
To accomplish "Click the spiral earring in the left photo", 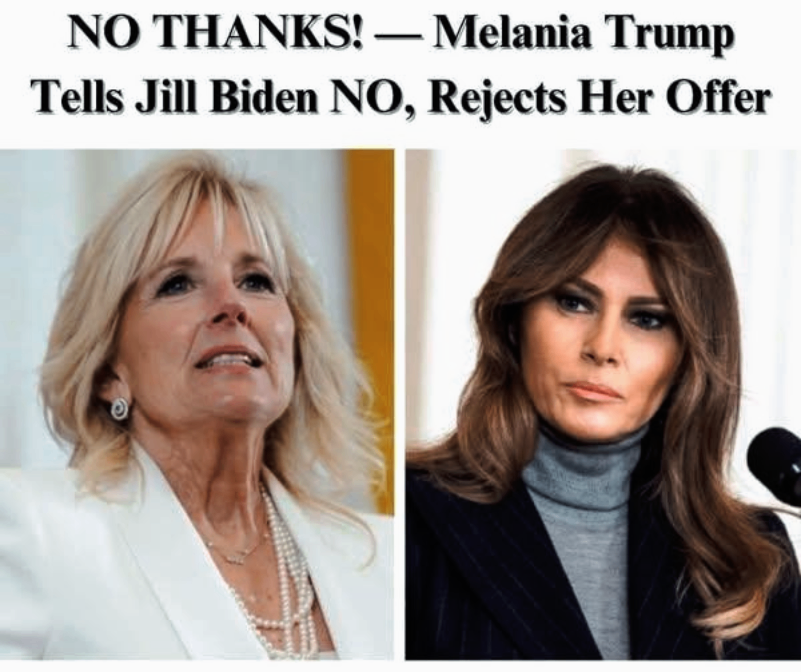I will 120,408.
